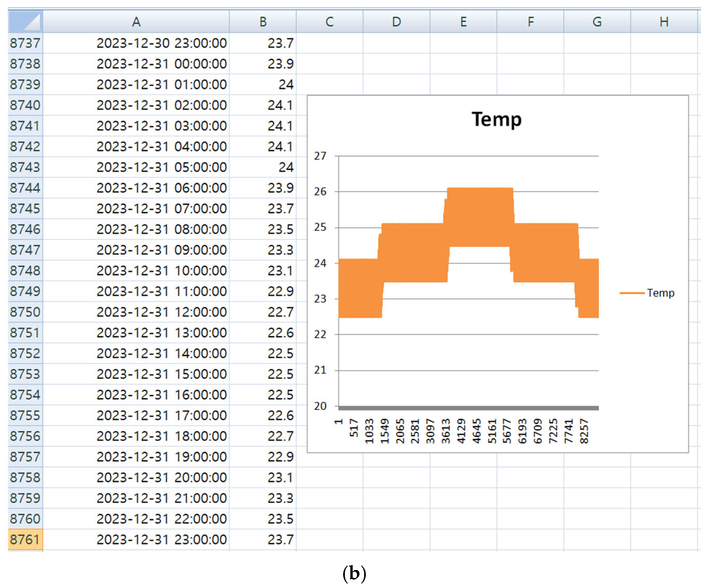Select row 8761 header
709x588 pixels.
25,539
